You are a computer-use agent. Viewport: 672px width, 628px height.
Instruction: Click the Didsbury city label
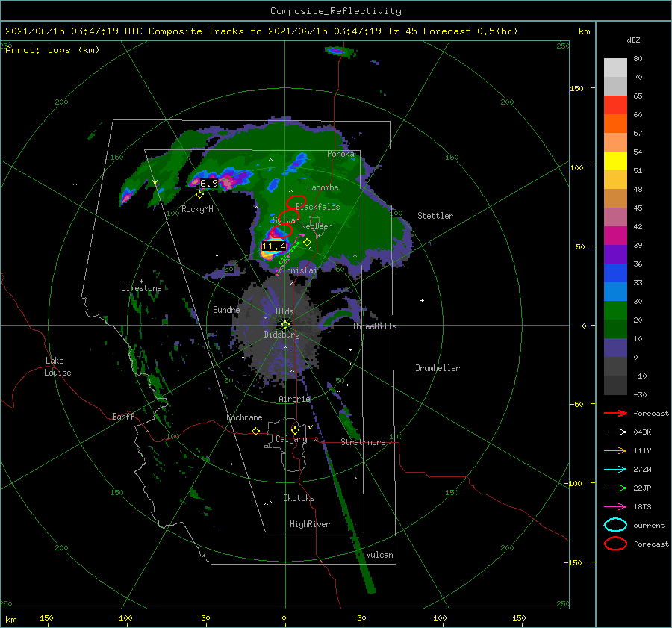[x=281, y=335]
